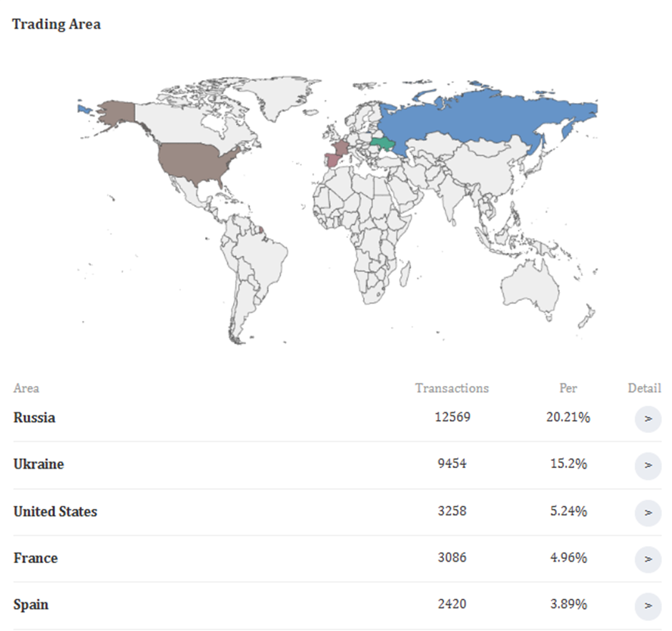Select the Russia area name
Screen dimensions: 672x631
pyautogui.click(x=34, y=418)
